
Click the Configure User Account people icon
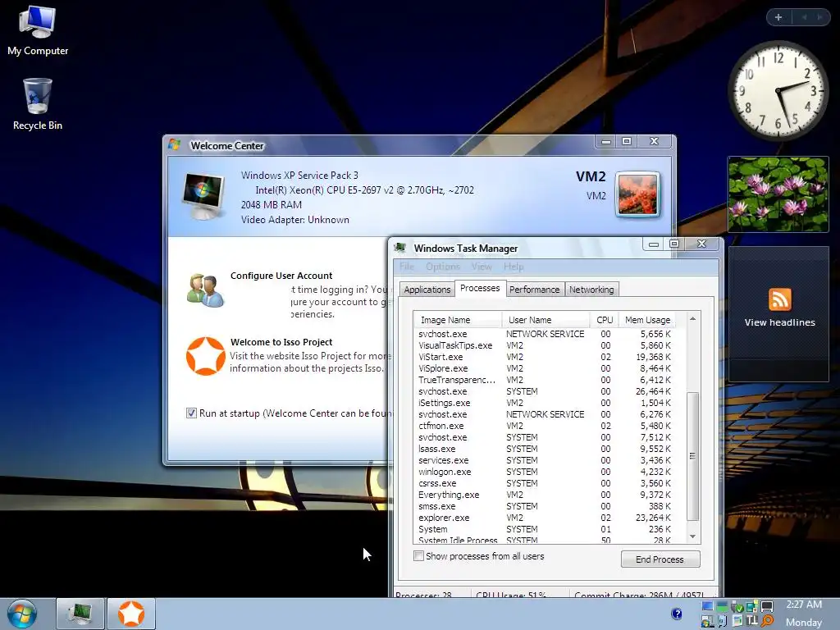coord(204,290)
